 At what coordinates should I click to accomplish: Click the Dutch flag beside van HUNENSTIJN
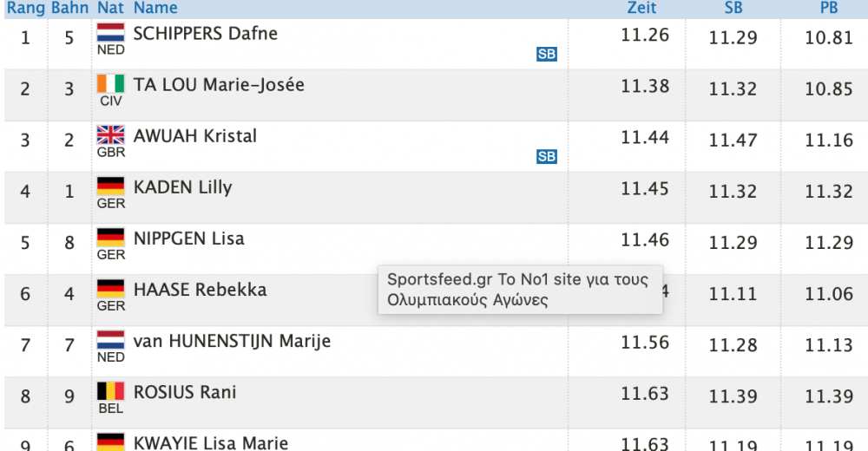pyautogui.click(x=111, y=340)
